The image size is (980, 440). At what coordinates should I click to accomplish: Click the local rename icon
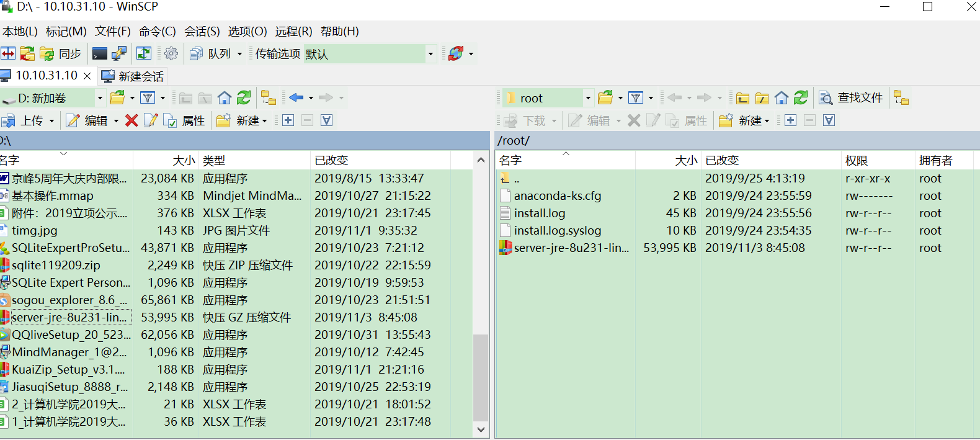tap(151, 120)
